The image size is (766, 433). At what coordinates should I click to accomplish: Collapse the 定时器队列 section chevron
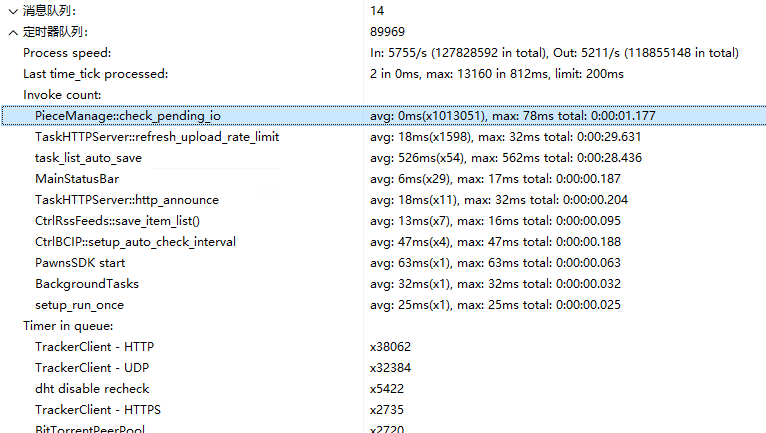click(13, 32)
